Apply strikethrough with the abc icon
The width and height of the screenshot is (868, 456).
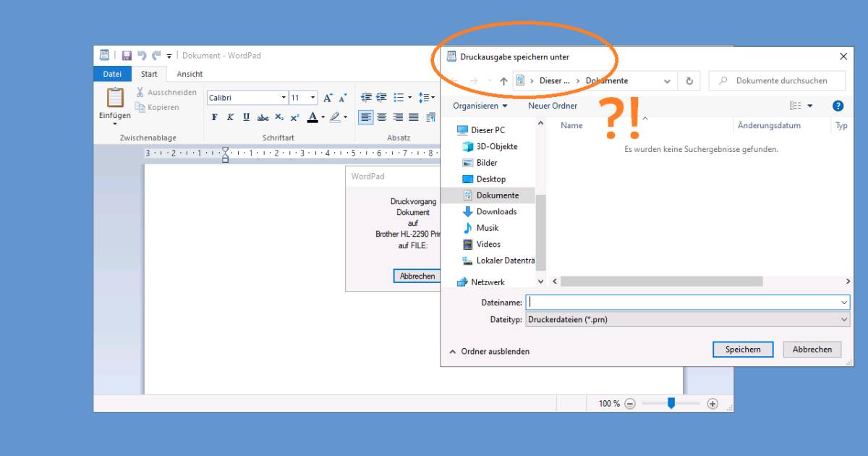point(263,117)
